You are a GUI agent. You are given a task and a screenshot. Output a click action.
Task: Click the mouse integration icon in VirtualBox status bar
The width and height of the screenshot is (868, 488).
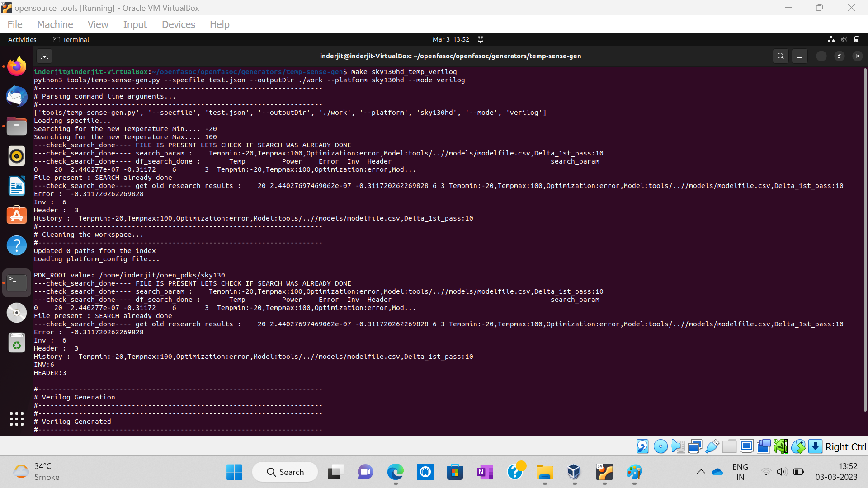pyautogui.click(x=798, y=446)
